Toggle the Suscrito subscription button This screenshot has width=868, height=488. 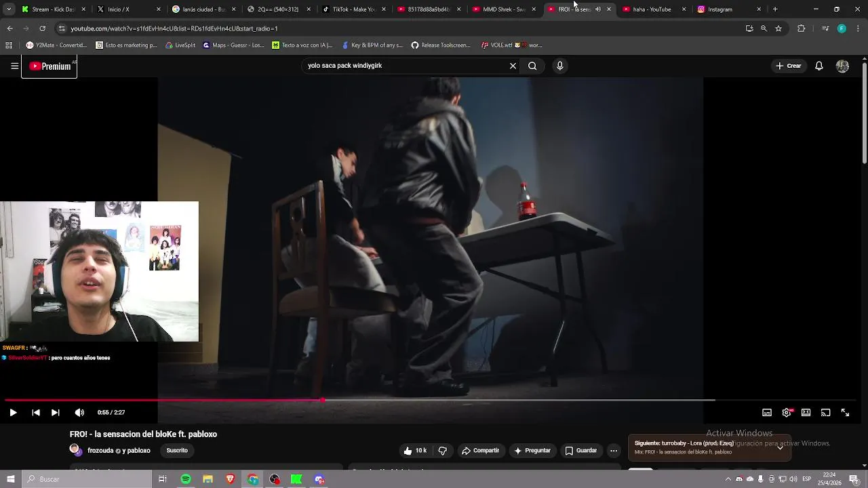tap(177, 451)
